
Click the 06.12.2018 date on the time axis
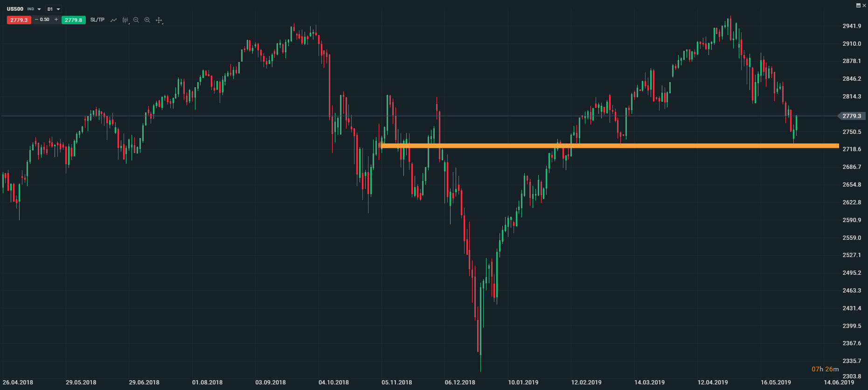460,383
